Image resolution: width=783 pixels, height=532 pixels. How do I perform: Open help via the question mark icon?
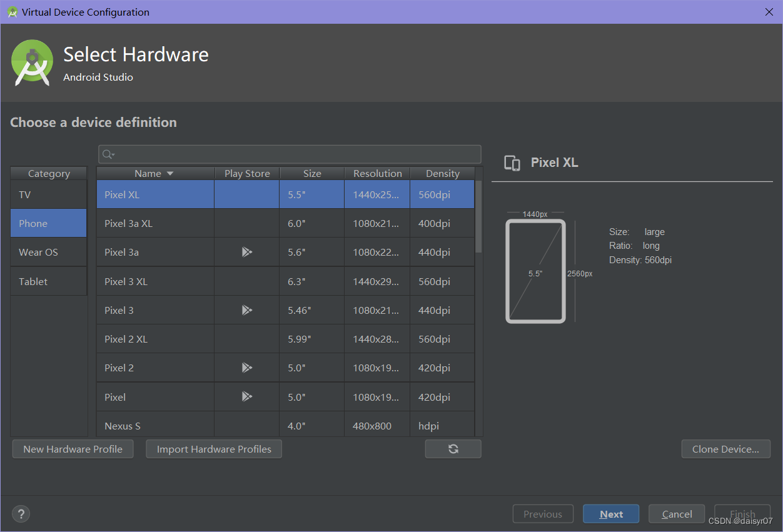coord(21,514)
